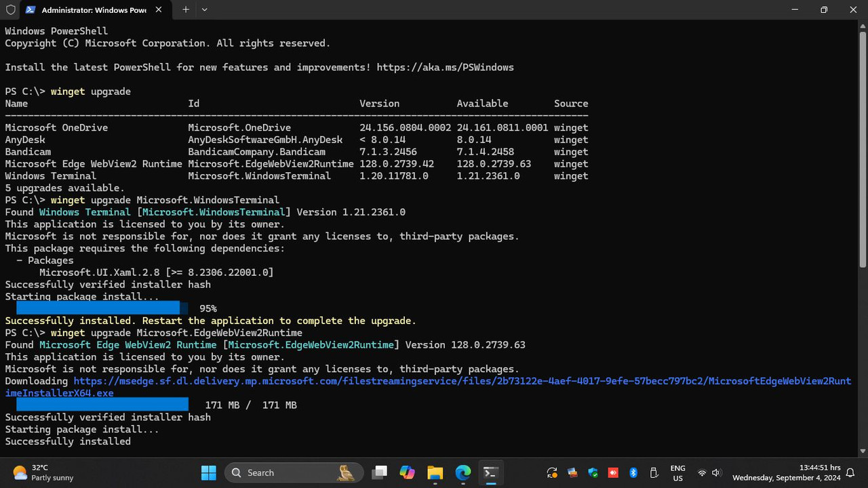Screen dimensions: 868x488
Task: Click the 171 MB download progress bar
Action: 102,405
